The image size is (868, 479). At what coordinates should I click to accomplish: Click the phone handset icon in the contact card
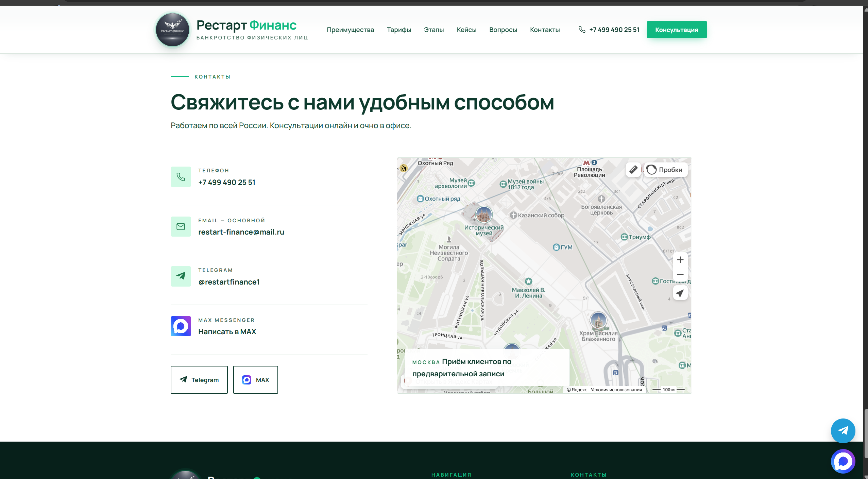pos(181,176)
